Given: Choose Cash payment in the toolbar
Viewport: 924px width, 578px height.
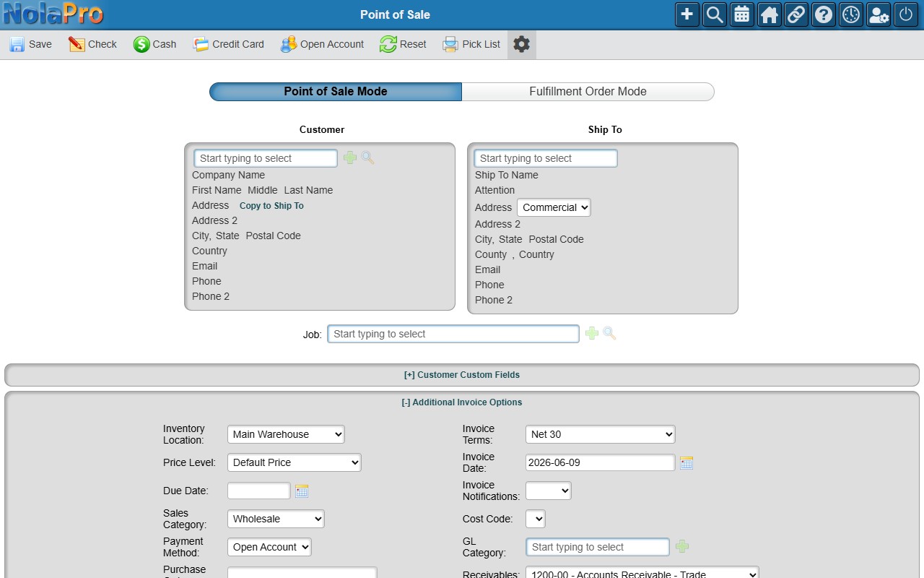Looking at the screenshot, I should click(154, 44).
